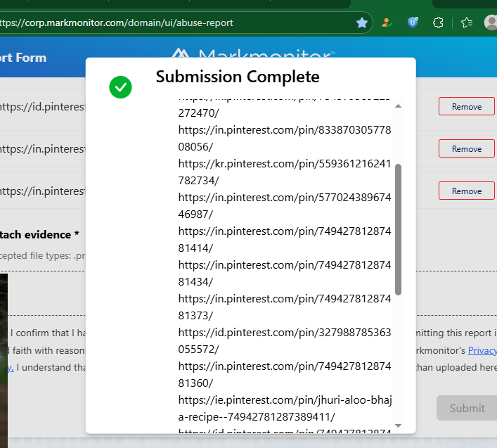This screenshot has width=497, height=448.
Task: Remove the second in.pinterest URL row
Action: point(467,148)
